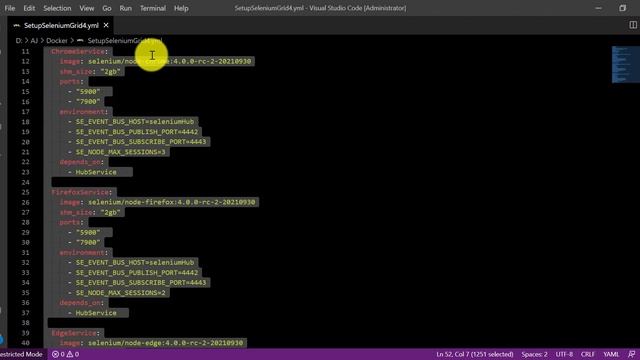The width and height of the screenshot is (640, 360).
Task: Click HubService entry on line 37
Action: tap(96, 313)
